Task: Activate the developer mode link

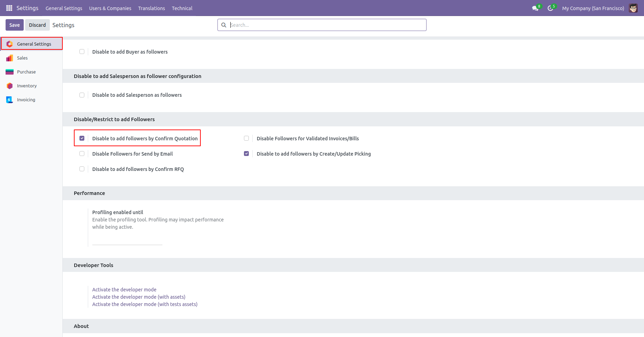Action: pyautogui.click(x=124, y=290)
